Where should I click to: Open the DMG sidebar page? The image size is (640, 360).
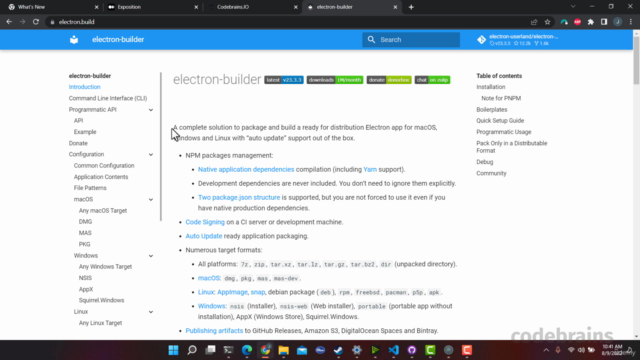click(x=85, y=222)
